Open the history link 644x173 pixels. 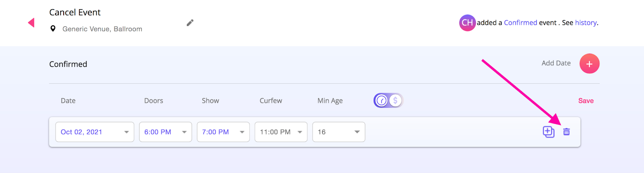point(586,23)
